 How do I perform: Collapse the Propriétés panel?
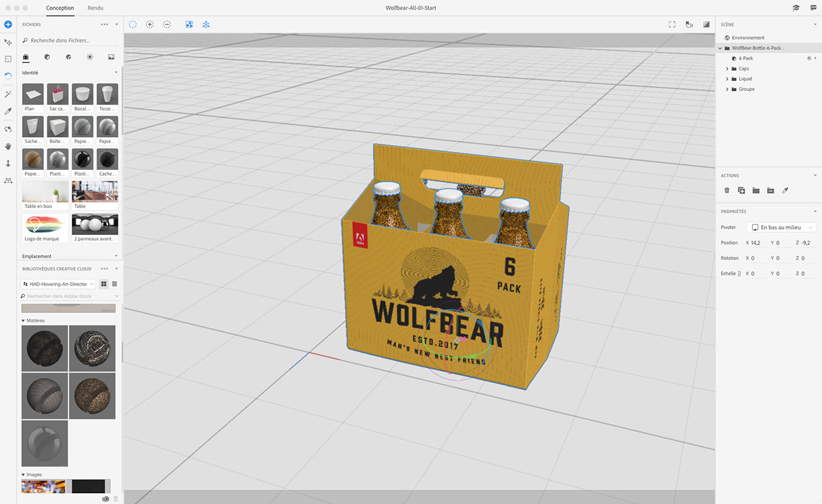click(x=814, y=212)
